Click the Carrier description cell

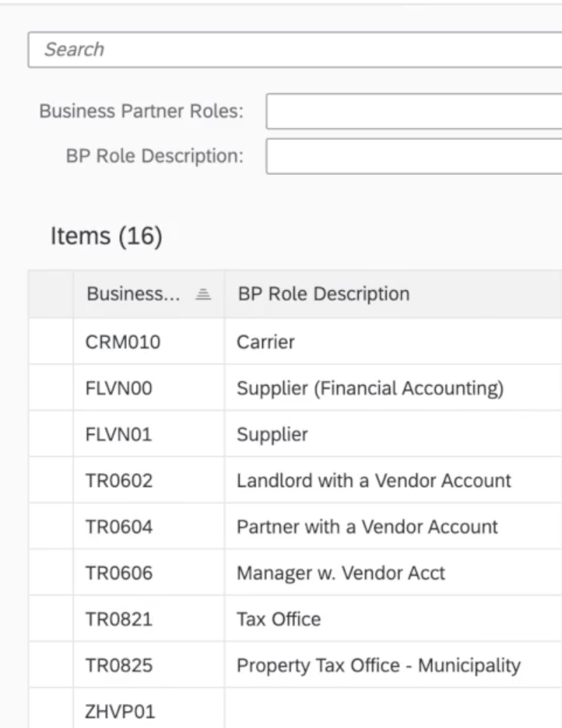pos(265,341)
